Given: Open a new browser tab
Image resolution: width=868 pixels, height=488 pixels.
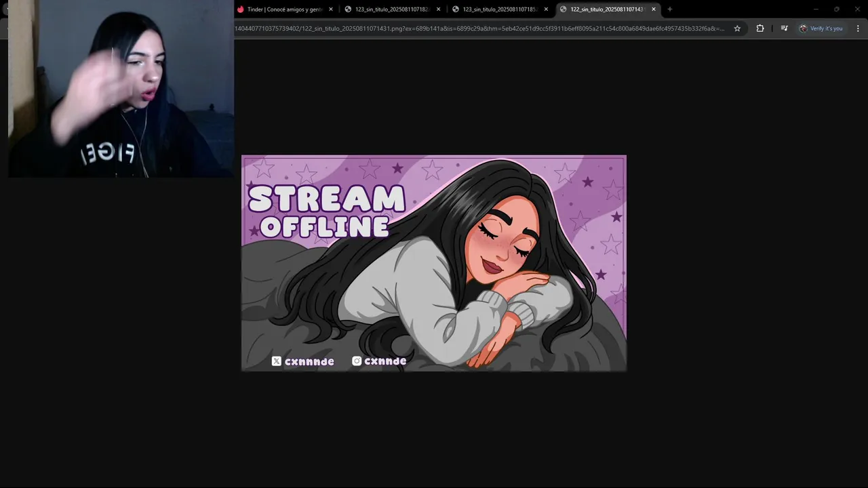Looking at the screenshot, I should pyautogui.click(x=670, y=9).
